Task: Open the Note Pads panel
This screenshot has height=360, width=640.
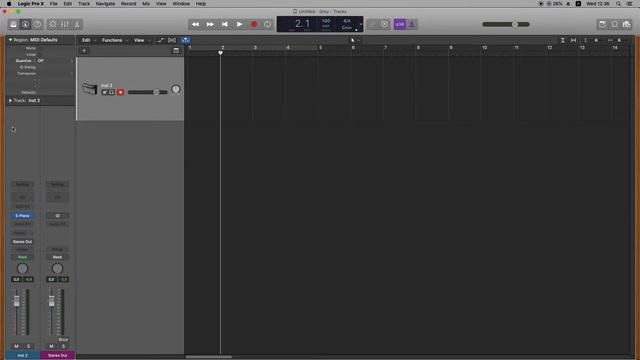Action: tap(614, 24)
